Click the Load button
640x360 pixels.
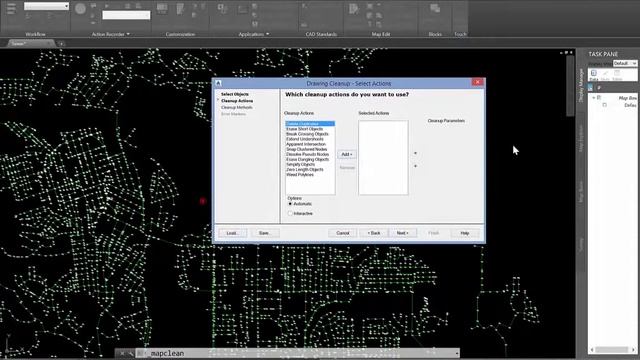pyautogui.click(x=232, y=233)
